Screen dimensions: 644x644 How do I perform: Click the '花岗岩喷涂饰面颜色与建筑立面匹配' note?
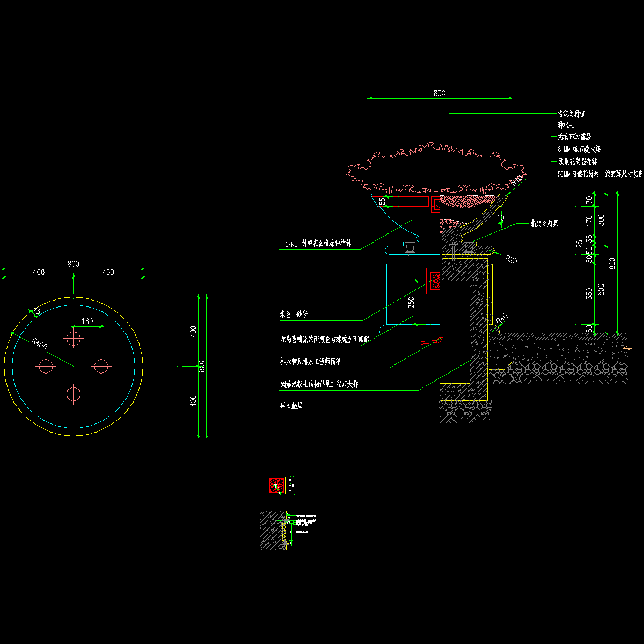pos(324,339)
